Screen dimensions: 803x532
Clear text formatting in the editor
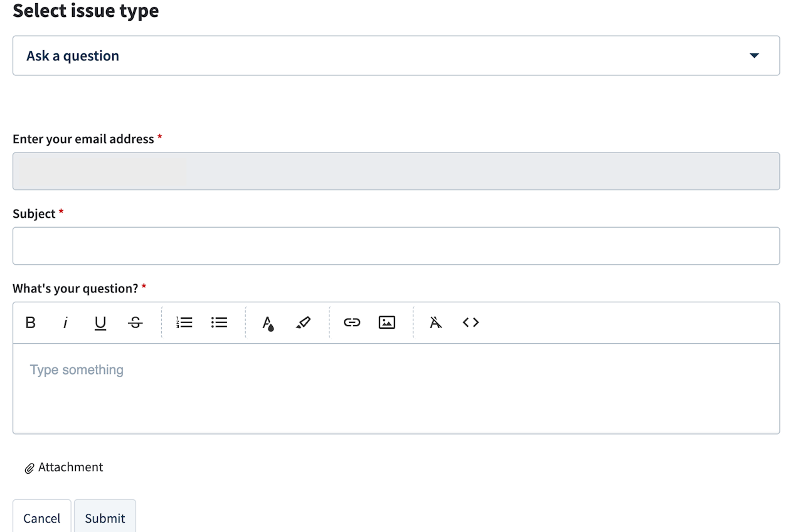coord(436,322)
